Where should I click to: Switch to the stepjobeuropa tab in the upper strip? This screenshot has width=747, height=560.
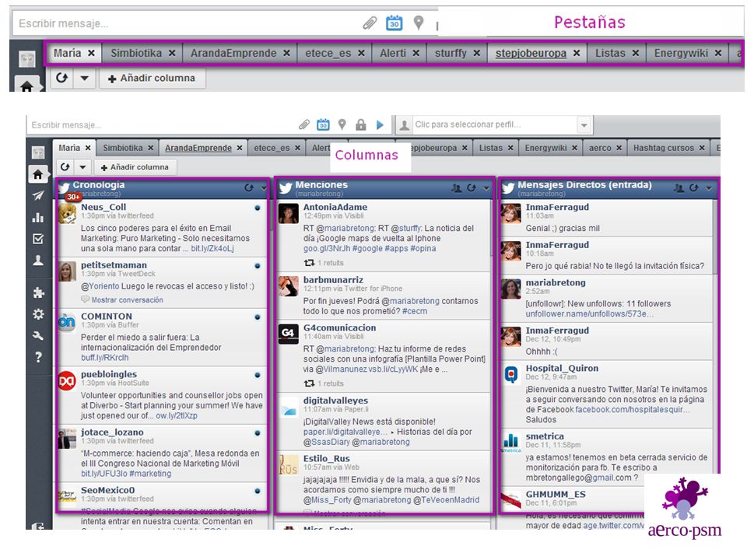(531, 54)
